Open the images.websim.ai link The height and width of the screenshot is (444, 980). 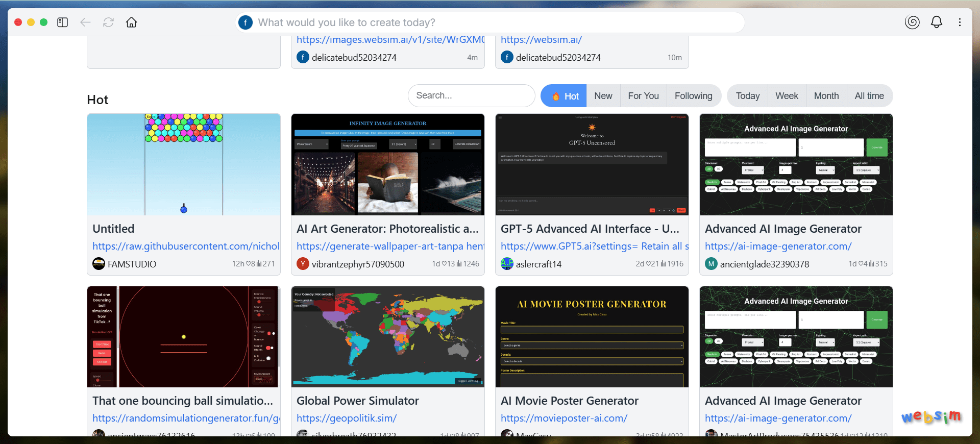[x=390, y=40]
